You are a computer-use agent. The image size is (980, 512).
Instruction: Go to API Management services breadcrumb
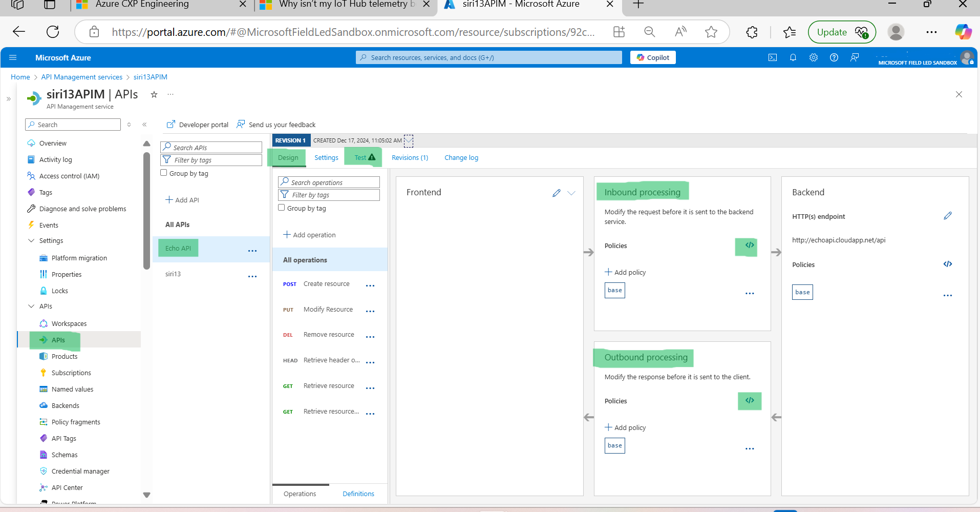[82, 77]
